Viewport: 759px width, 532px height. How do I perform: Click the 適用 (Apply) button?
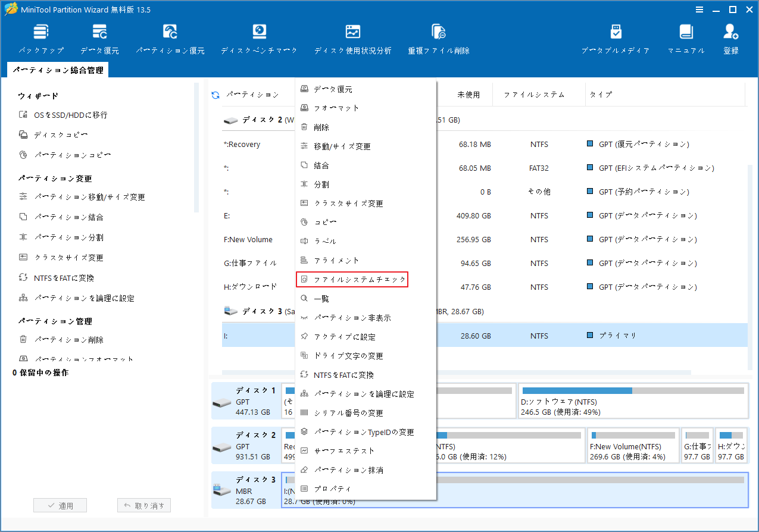(60, 505)
